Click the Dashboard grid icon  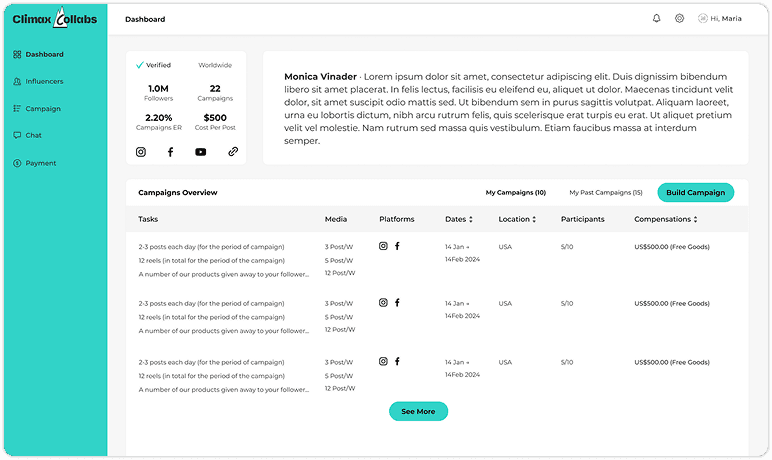coord(17,54)
